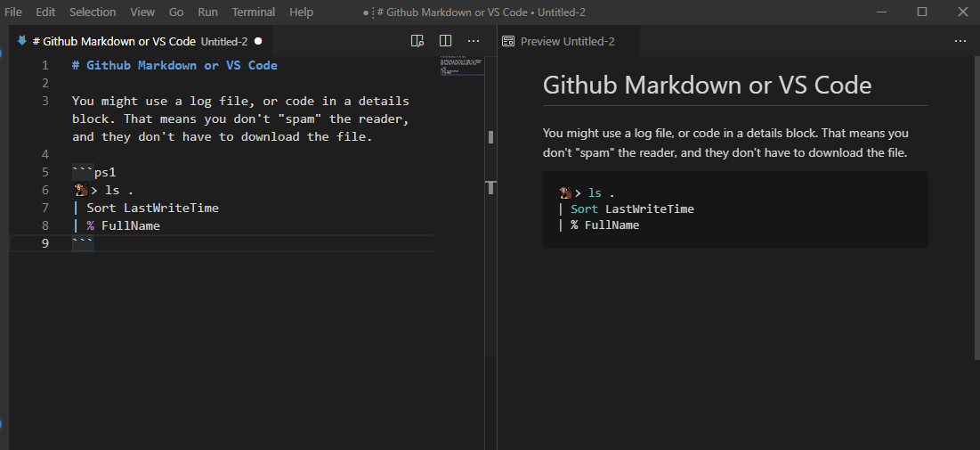Open the View menu
980x450 pixels.
click(142, 12)
